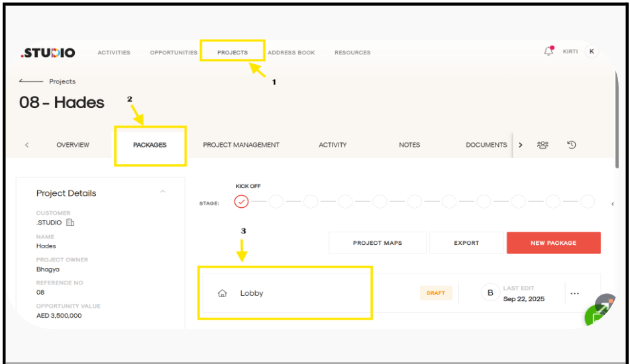The width and height of the screenshot is (630, 364).
Task: Click the .STUDIO logo
Action: tap(48, 52)
